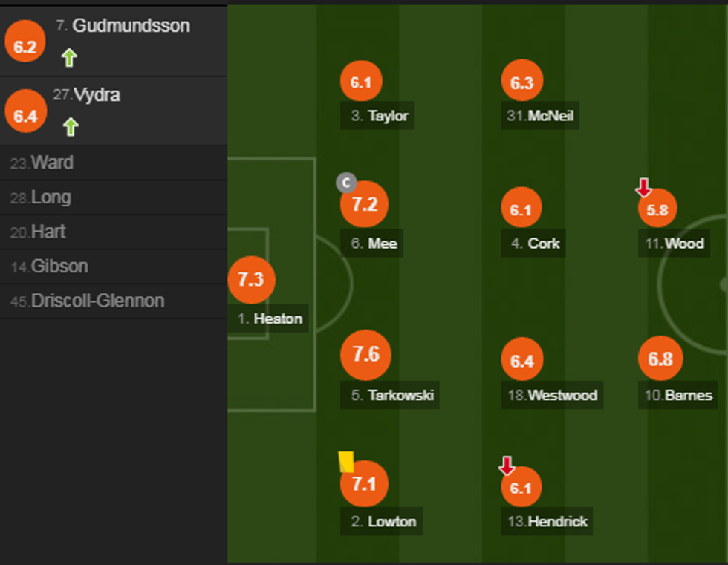Click the captain badge on Mee

click(x=346, y=182)
